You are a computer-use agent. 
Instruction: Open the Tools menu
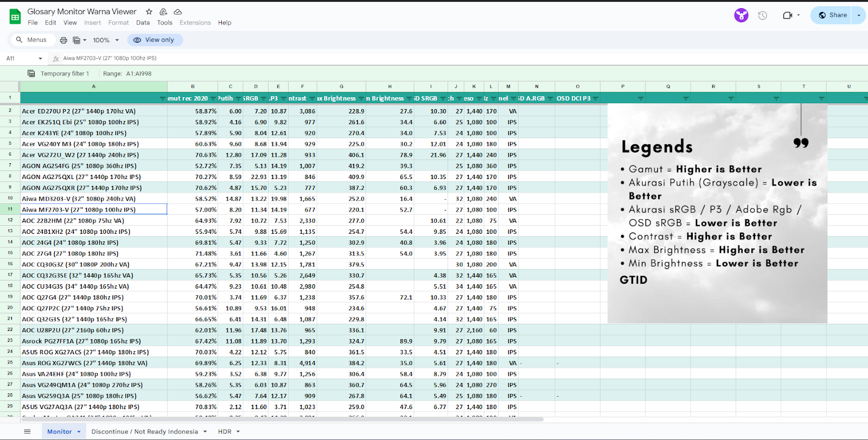[164, 23]
